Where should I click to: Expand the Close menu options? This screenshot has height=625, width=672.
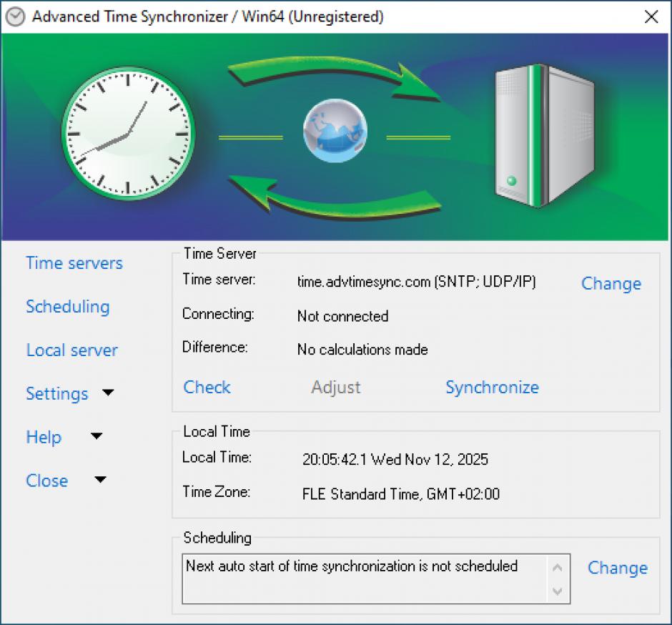click(47, 481)
